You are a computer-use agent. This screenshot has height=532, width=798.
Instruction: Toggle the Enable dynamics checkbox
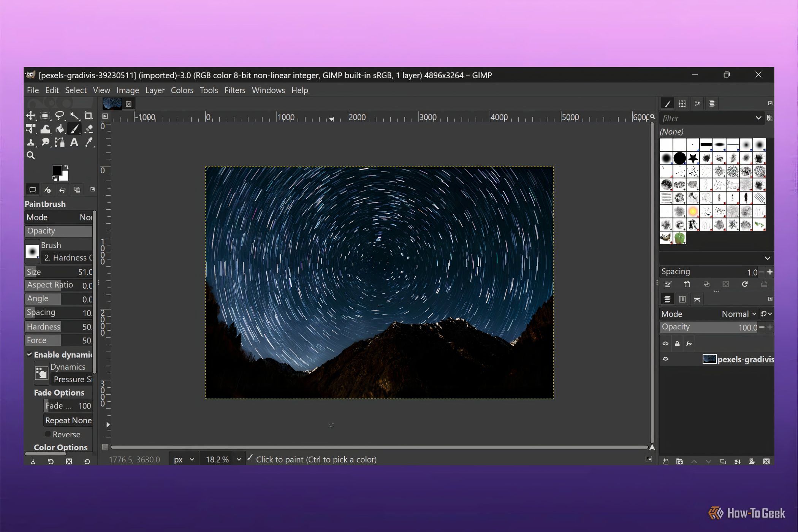[29, 354]
